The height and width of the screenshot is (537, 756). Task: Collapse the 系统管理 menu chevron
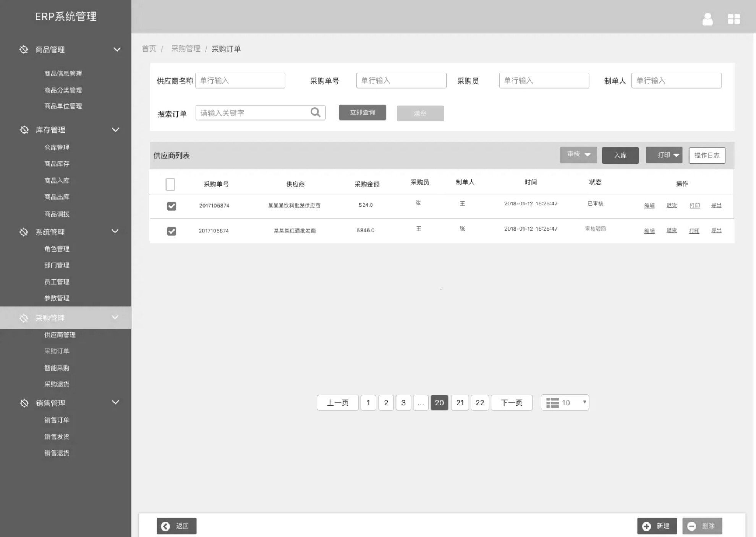pyautogui.click(x=115, y=231)
